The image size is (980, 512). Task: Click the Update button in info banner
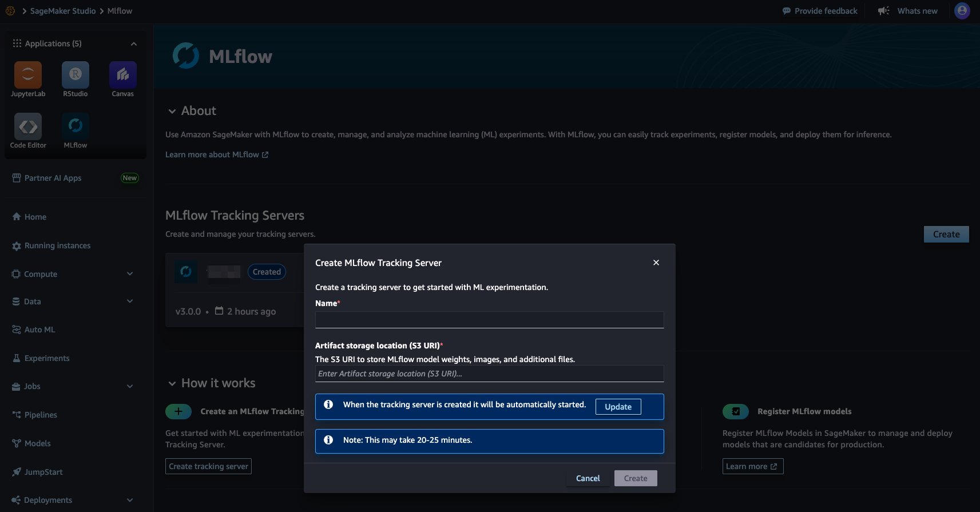618,407
